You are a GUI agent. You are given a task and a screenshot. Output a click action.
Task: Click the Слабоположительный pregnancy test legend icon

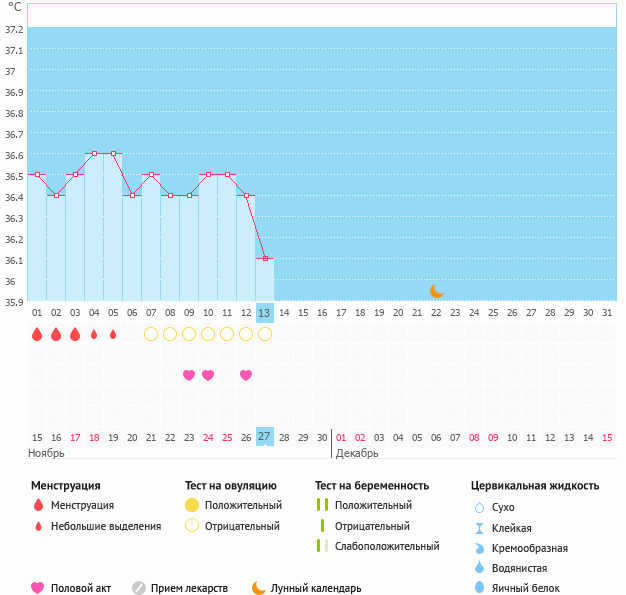click(321, 546)
